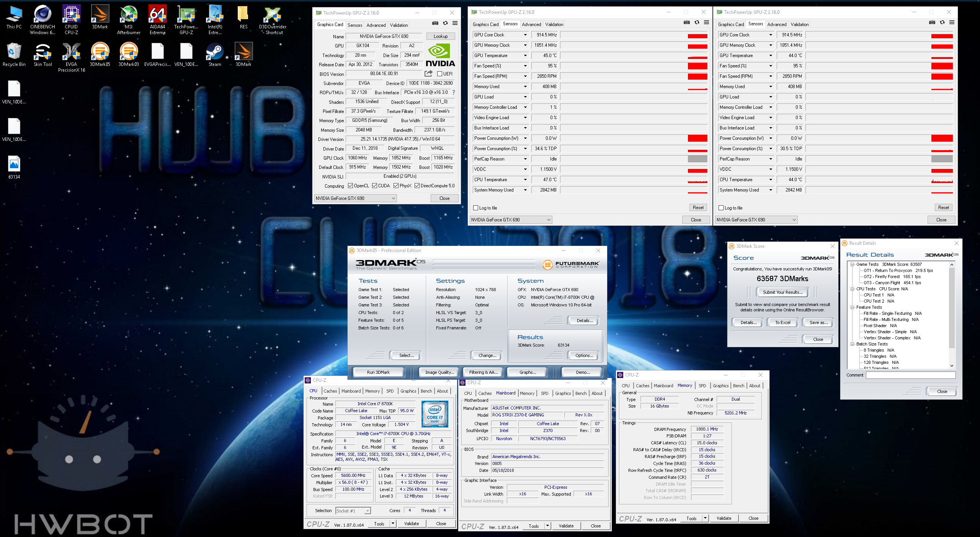Toggle the OpenCL computing checkbox
Viewport: 980px width, 537px height.
(350, 186)
